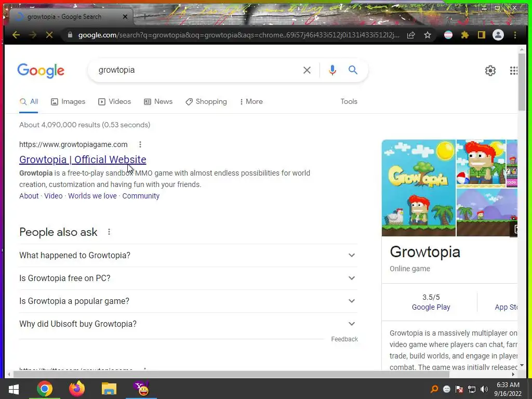Stop loading the page

tap(49, 35)
